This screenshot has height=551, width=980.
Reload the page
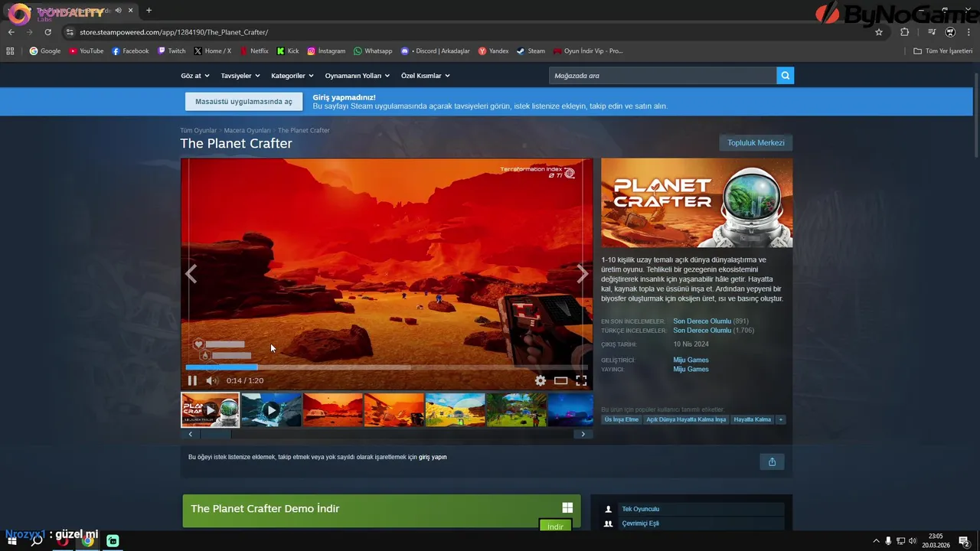coord(47,32)
